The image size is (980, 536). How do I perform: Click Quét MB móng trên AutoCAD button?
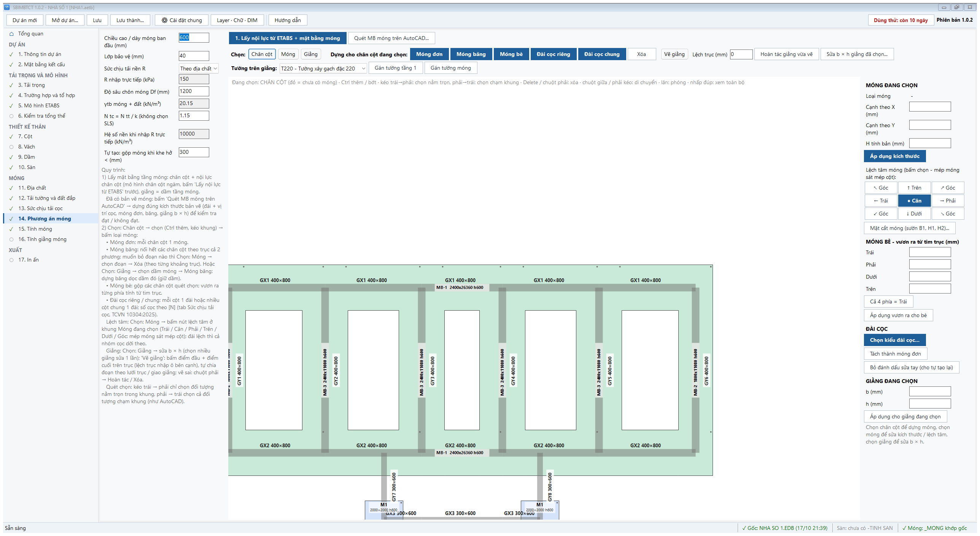[x=391, y=38]
